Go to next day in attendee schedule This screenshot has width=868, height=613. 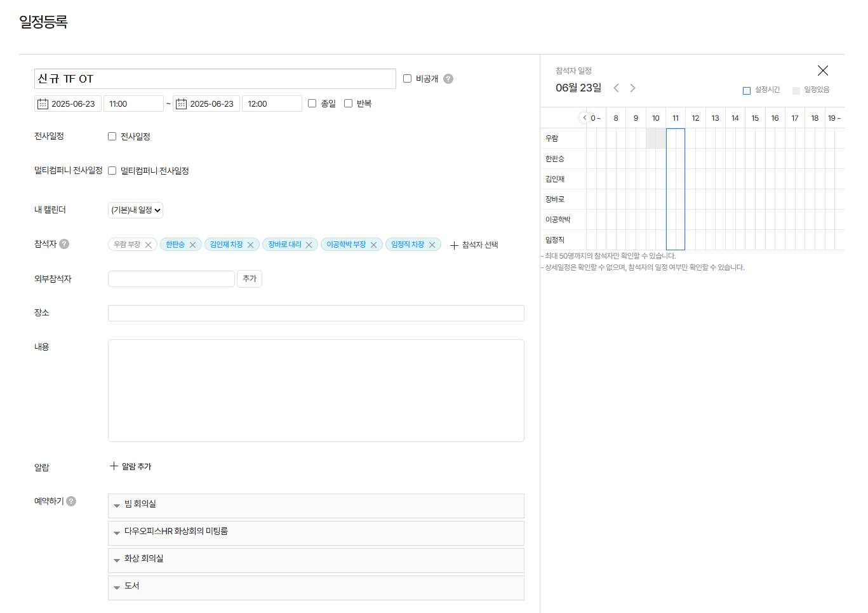pos(632,88)
